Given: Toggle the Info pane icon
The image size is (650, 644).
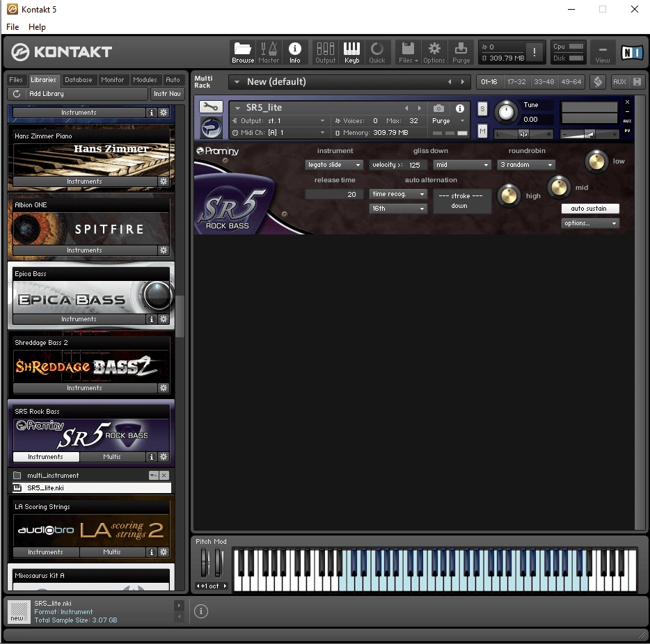Looking at the screenshot, I should coord(295,53).
